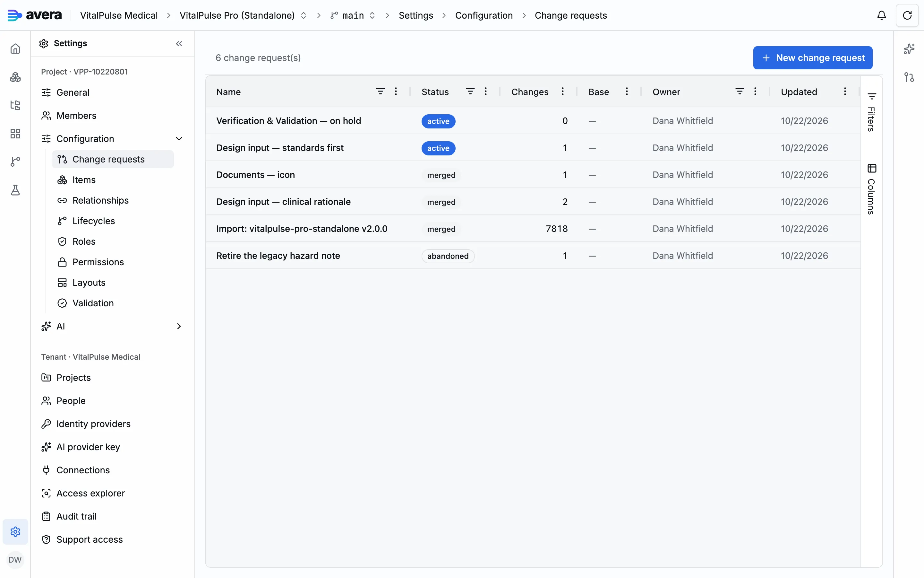This screenshot has width=924, height=578.
Task: Click the 7818 changes cell
Action: tap(556, 229)
